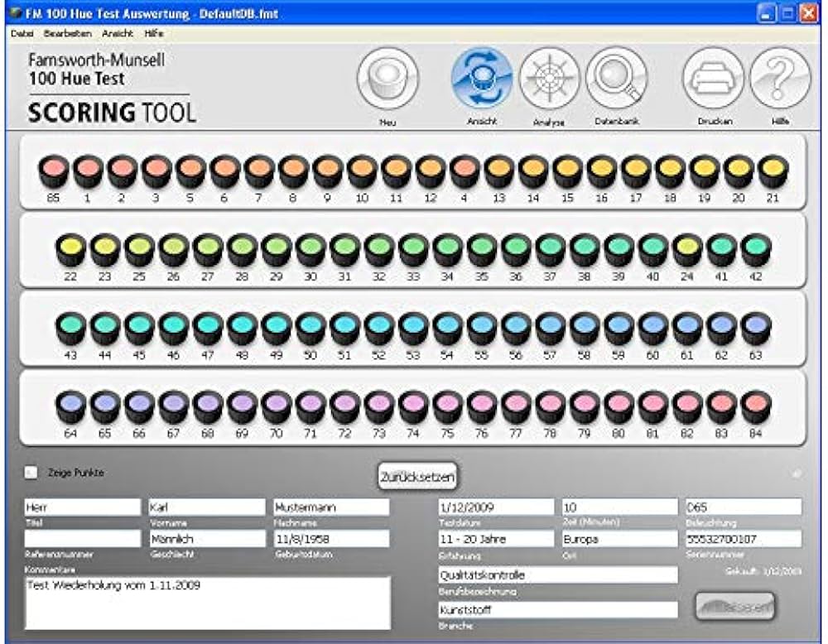Open the Geschlecht selector showing Männlich
The height and width of the screenshot is (644, 828).
click(x=207, y=538)
